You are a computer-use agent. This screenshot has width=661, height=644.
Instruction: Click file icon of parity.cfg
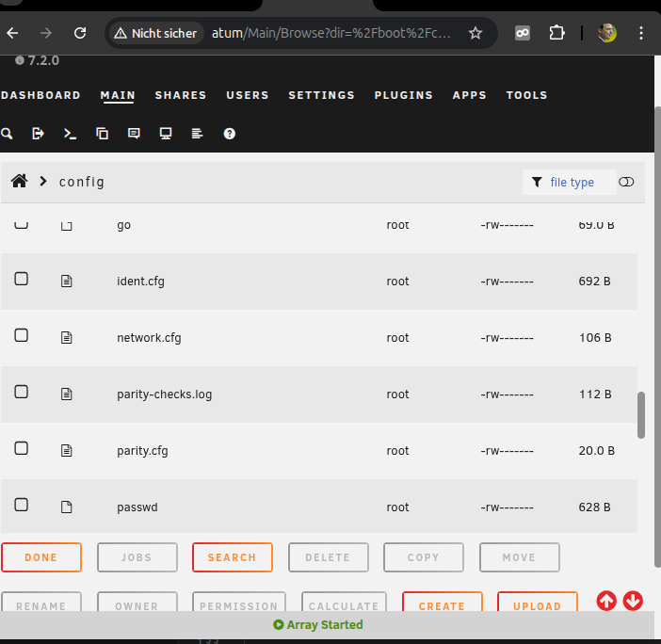click(x=67, y=450)
